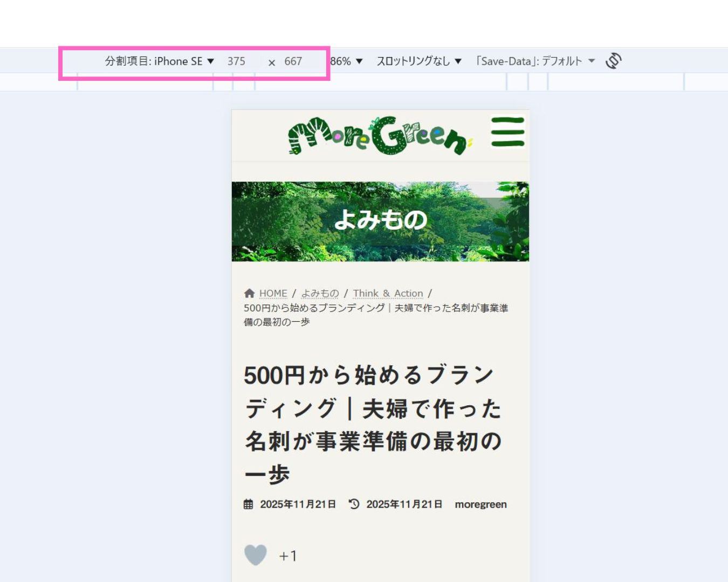Open the green hamburger menu
This screenshot has width=728, height=582.
click(x=507, y=132)
